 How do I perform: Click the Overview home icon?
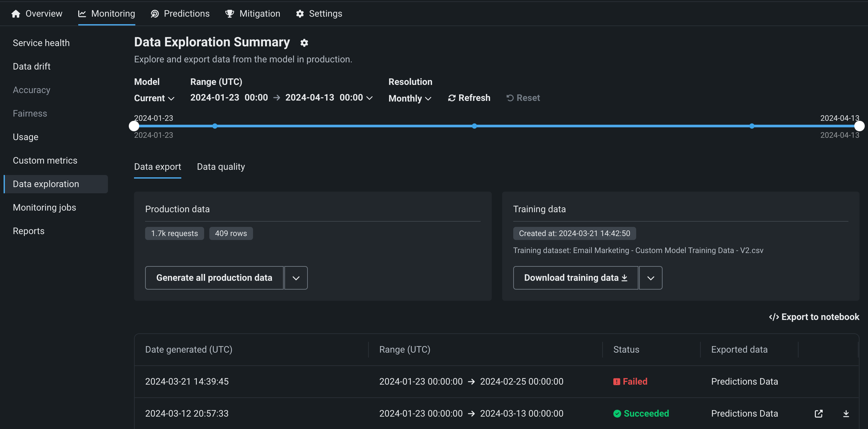point(16,13)
